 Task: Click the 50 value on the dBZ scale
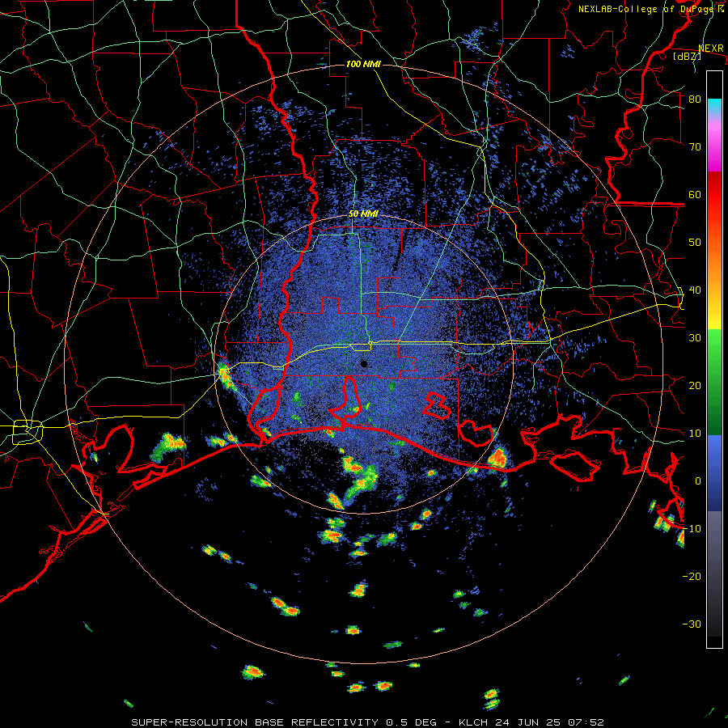tap(695, 243)
